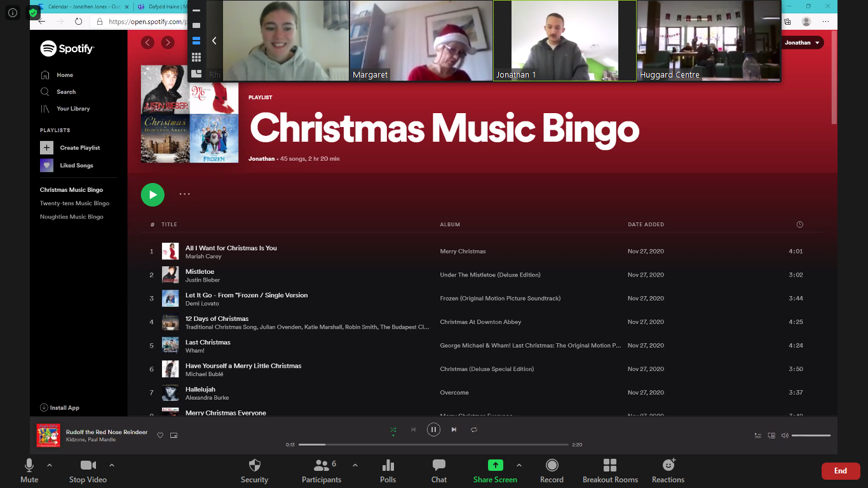Open Noughties Music Bingo playlist
The width and height of the screenshot is (868, 488).
[71, 217]
